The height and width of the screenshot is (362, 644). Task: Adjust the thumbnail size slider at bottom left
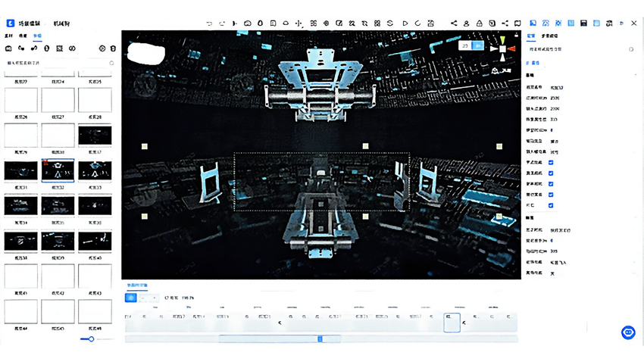click(91, 339)
